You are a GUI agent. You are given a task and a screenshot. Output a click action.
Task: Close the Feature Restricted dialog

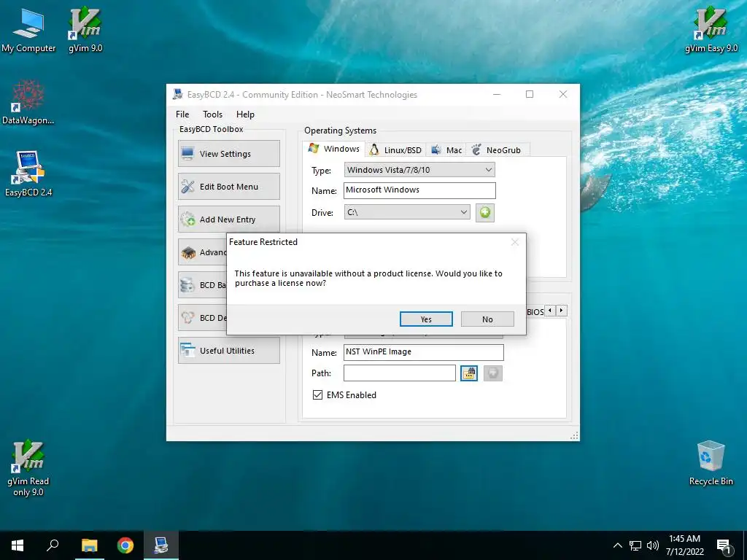point(514,242)
